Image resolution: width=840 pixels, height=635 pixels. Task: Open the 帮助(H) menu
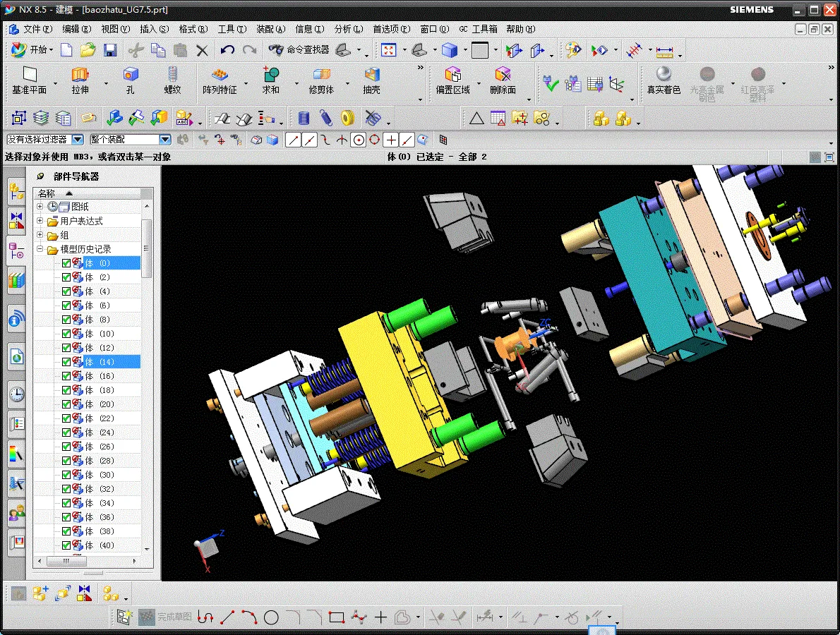click(x=521, y=29)
